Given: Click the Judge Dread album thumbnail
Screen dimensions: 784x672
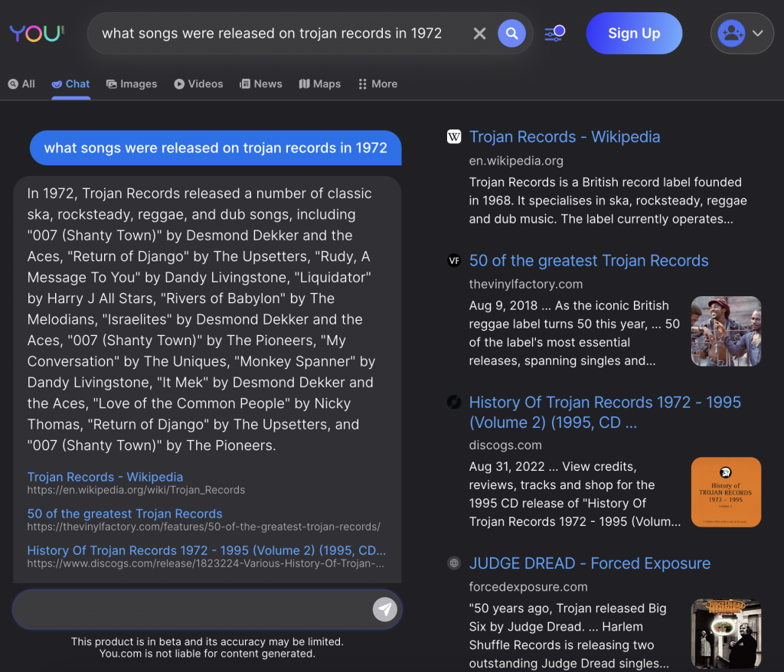Looking at the screenshot, I should [x=726, y=634].
